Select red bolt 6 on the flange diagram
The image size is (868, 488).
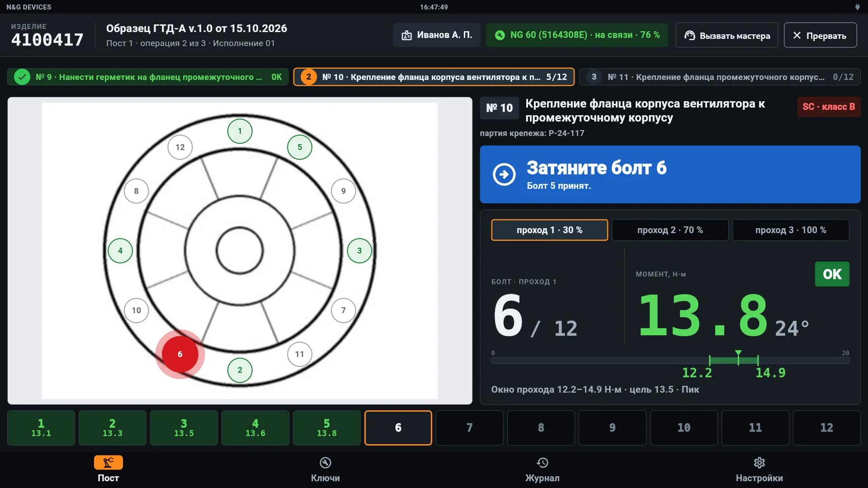tap(180, 354)
